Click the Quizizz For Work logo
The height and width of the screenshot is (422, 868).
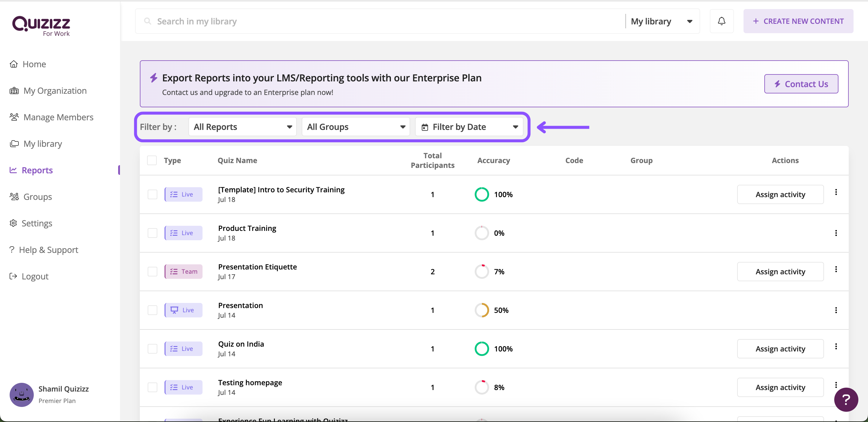coord(41,26)
